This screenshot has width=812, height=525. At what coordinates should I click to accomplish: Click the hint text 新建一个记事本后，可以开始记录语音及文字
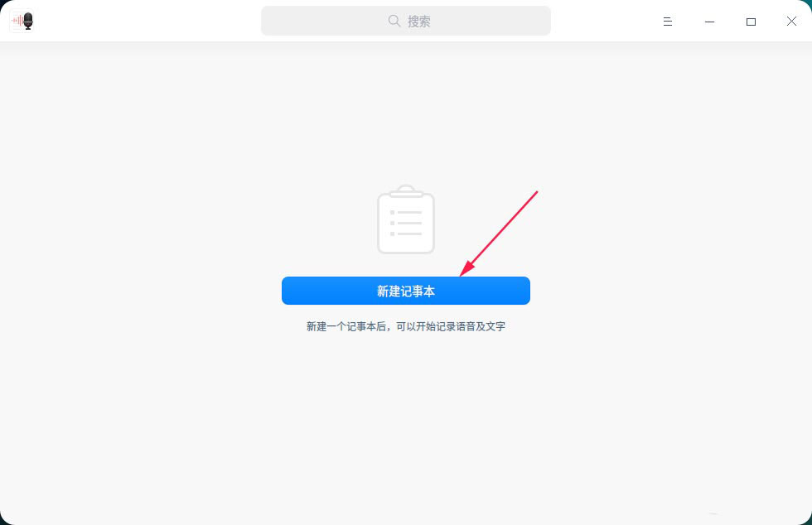(x=405, y=326)
